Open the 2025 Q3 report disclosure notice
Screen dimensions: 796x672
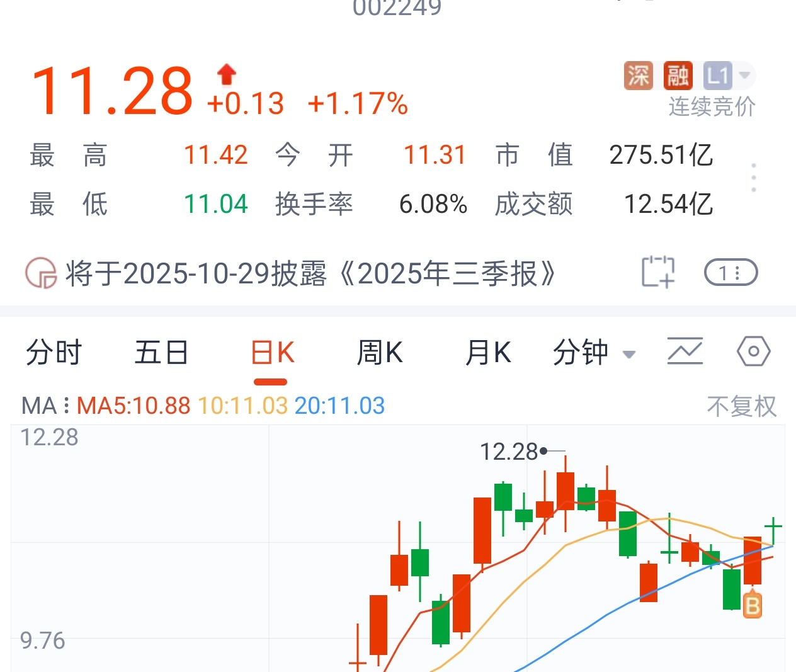click(311, 273)
